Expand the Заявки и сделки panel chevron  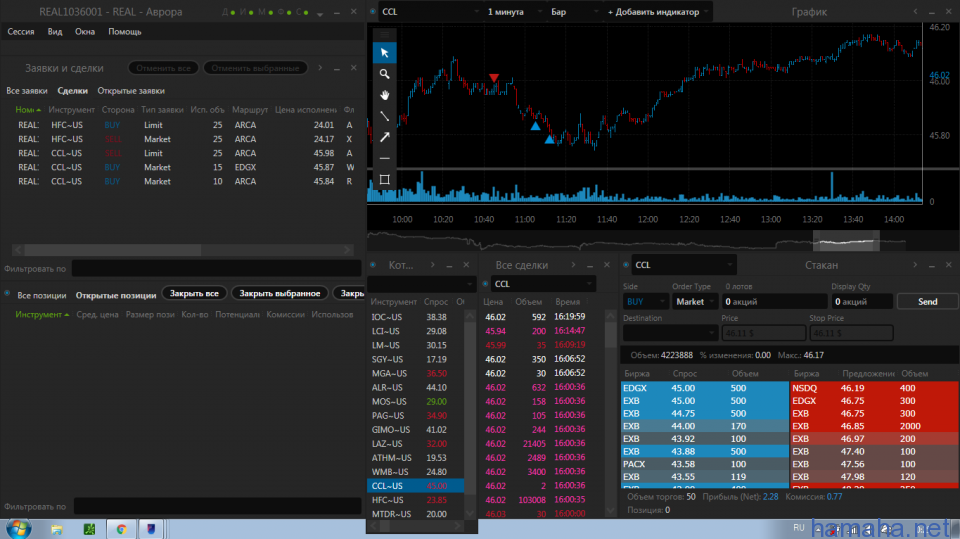coord(320,68)
